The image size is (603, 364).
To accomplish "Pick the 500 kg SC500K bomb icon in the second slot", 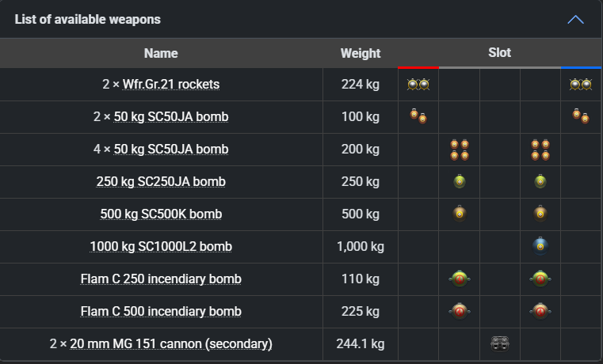I will pyautogui.click(x=459, y=214).
